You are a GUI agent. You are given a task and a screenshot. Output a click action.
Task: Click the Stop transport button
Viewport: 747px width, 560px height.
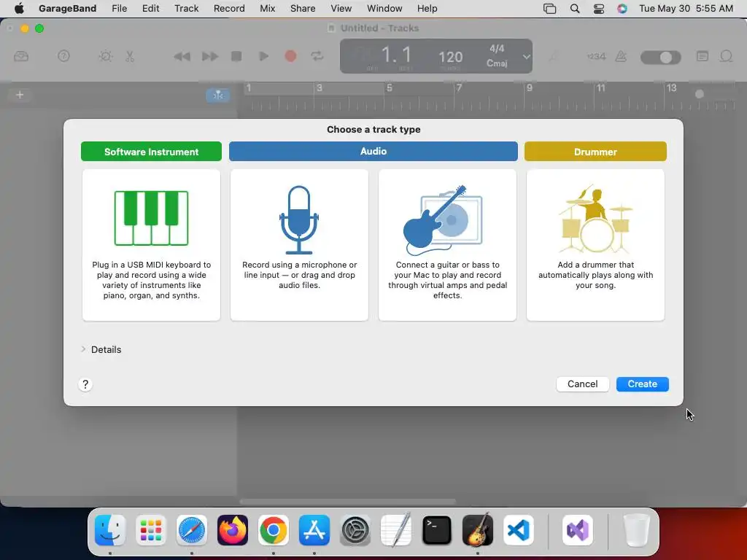(x=236, y=56)
